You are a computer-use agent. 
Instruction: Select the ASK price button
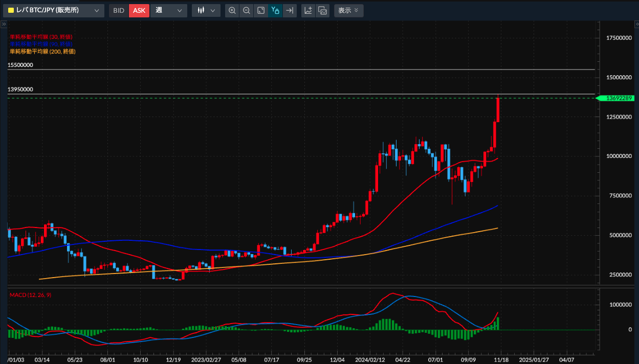click(139, 10)
